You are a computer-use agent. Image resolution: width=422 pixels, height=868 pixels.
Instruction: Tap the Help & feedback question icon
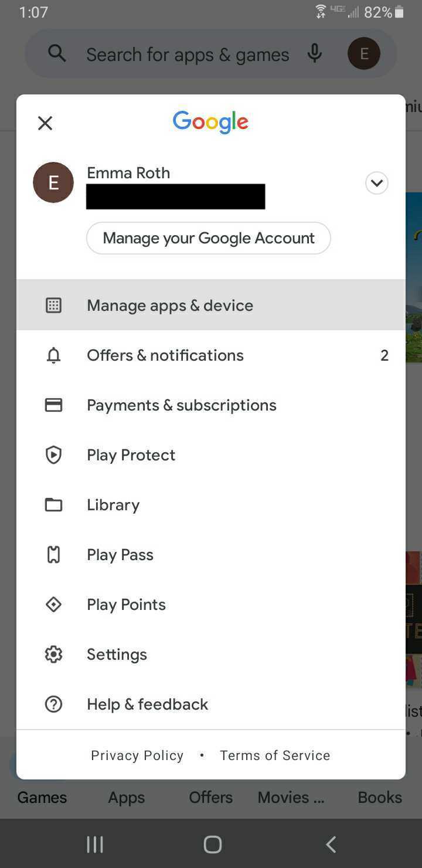[53, 704]
